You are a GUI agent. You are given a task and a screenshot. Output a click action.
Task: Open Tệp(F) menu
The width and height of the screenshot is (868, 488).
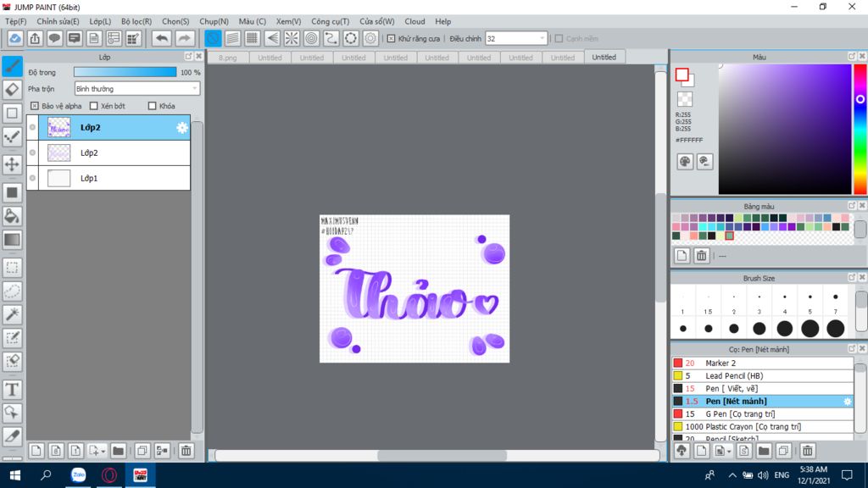(x=15, y=21)
